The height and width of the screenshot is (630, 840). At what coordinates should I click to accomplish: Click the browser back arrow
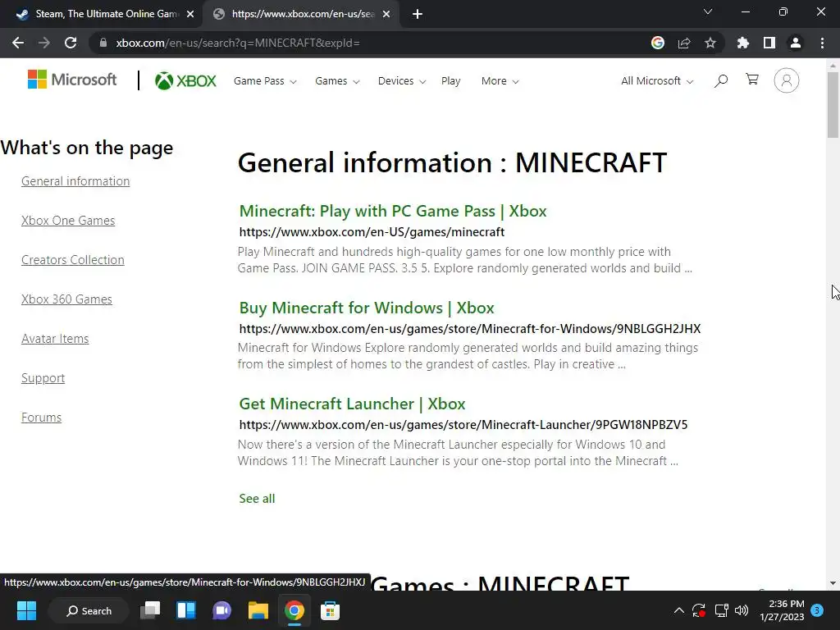[18, 43]
